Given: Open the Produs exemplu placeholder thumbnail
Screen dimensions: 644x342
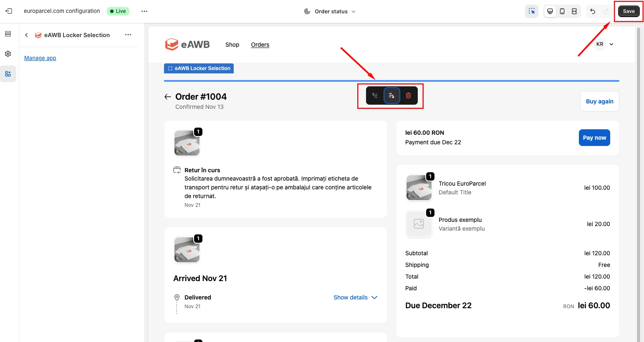Looking at the screenshot, I should point(419,224).
